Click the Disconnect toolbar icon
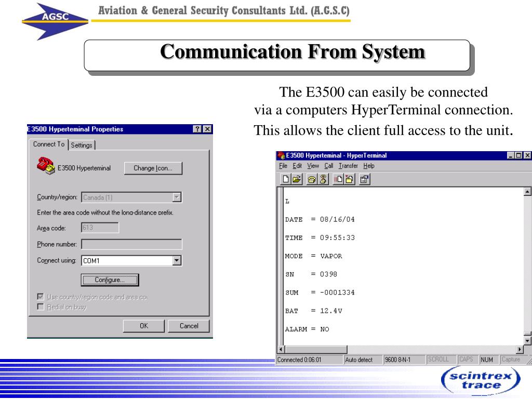 click(323, 179)
